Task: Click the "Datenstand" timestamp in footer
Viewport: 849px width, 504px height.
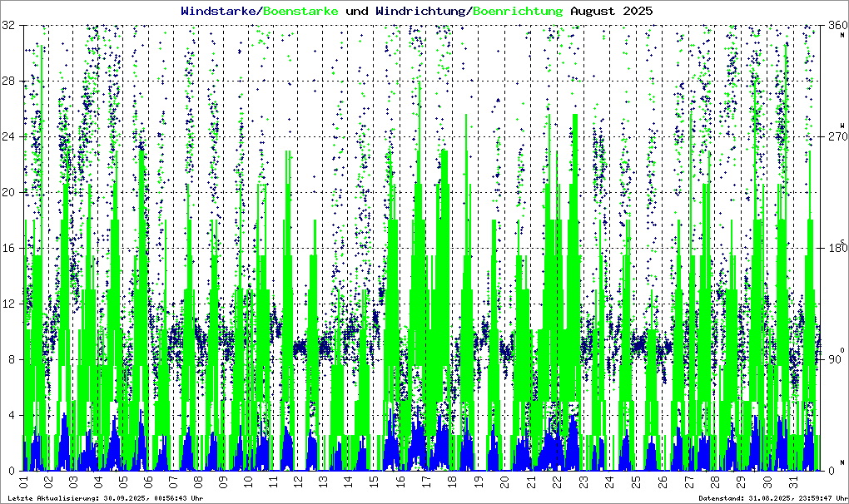Action: [x=773, y=498]
